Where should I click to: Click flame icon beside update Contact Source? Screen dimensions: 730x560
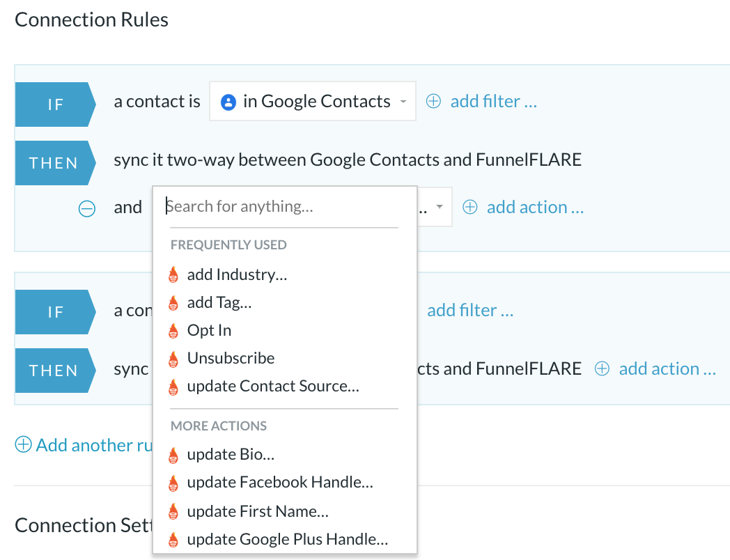173,387
